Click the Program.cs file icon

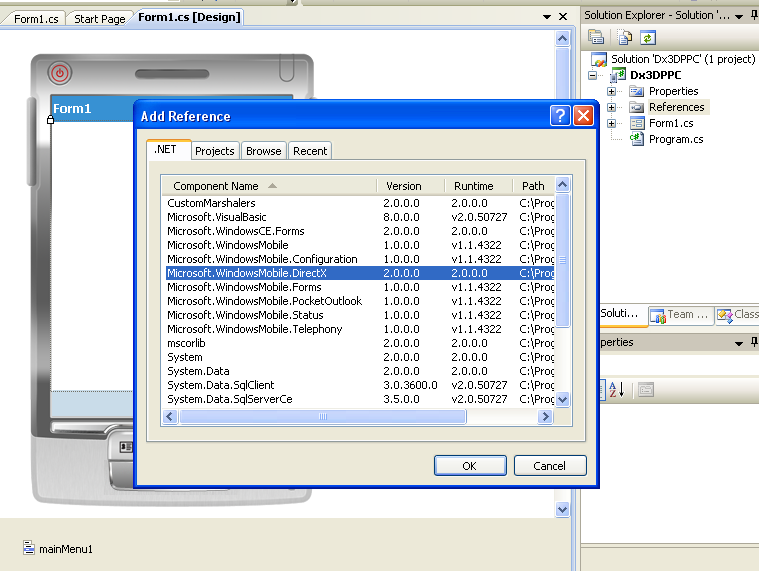[x=637, y=139]
